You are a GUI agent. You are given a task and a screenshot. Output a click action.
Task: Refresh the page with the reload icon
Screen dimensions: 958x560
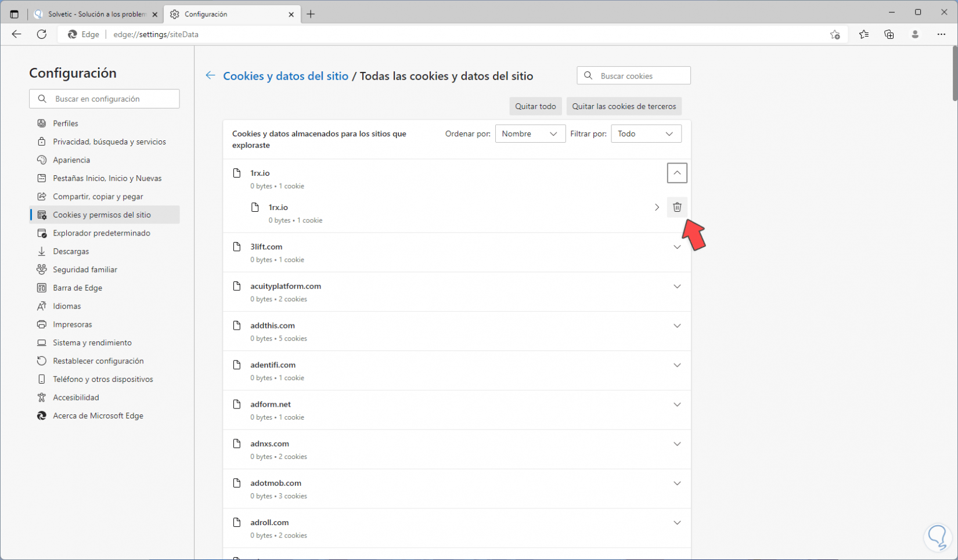pyautogui.click(x=42, y=34)
